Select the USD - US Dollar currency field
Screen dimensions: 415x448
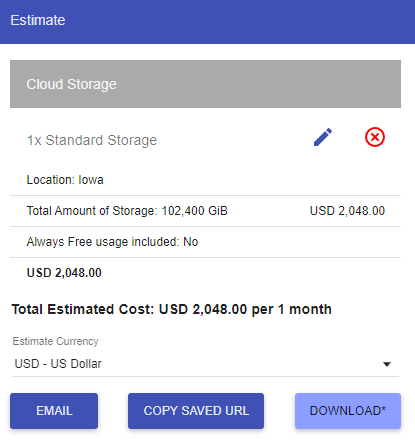(x=205, y=364)
